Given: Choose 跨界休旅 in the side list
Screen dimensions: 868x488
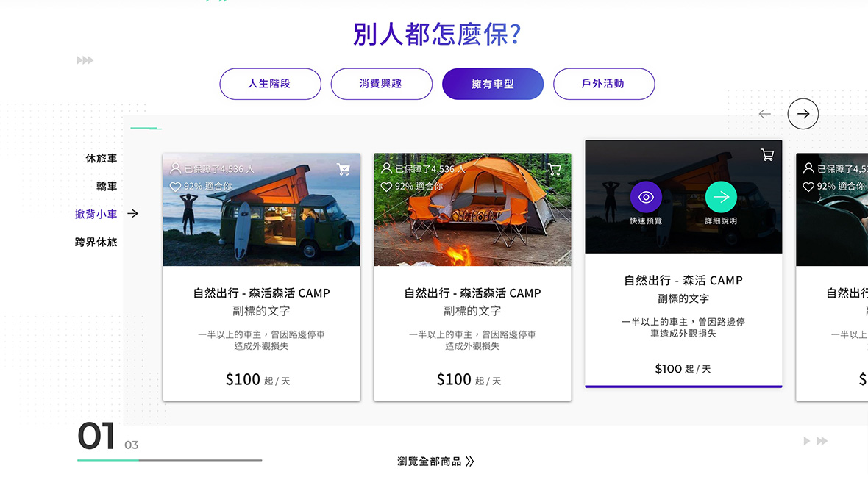Looking at the screenshot, I should (96, 243).
